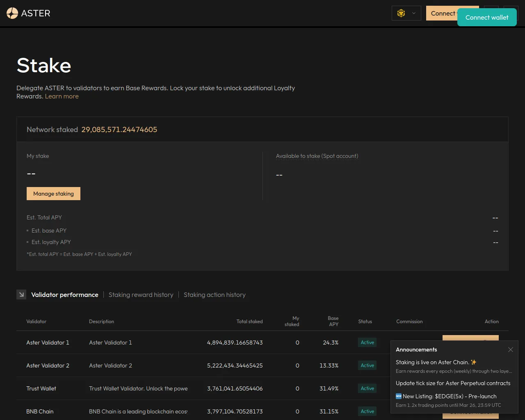
Task: Open the Learn more link
Action: coord(62,96)
